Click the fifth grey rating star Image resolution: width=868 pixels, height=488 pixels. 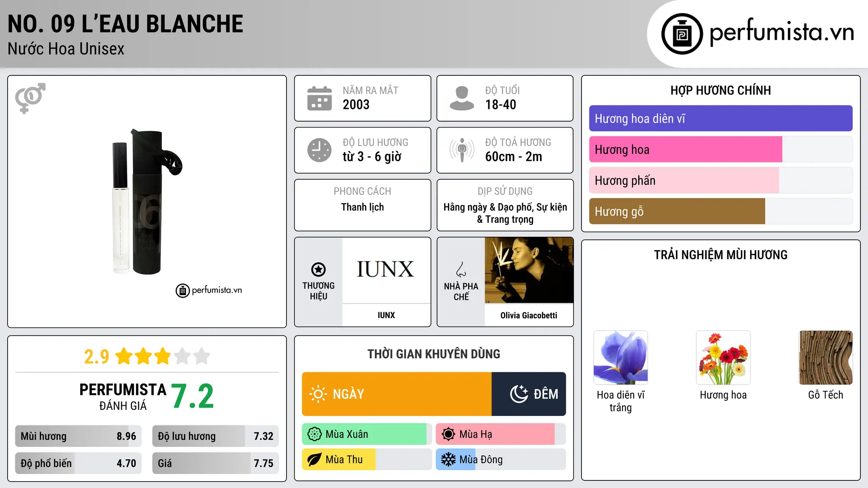[202, 356]
